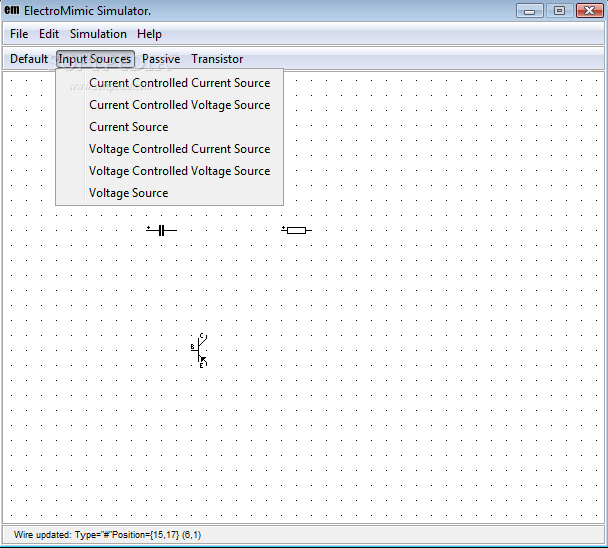The height and width of the screenshot is (548, 608).
Task: Open the Default components menu
Action: pos(29,59)
